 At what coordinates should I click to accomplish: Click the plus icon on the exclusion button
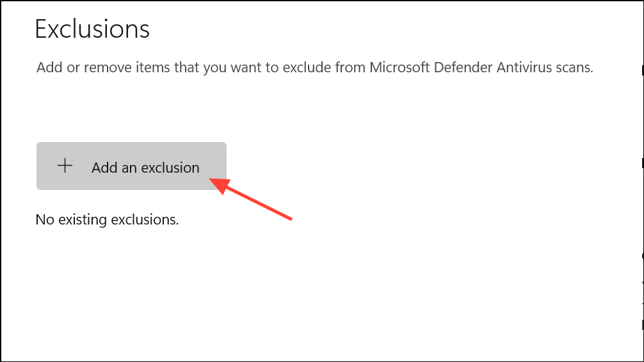click(x=65, y=166)
